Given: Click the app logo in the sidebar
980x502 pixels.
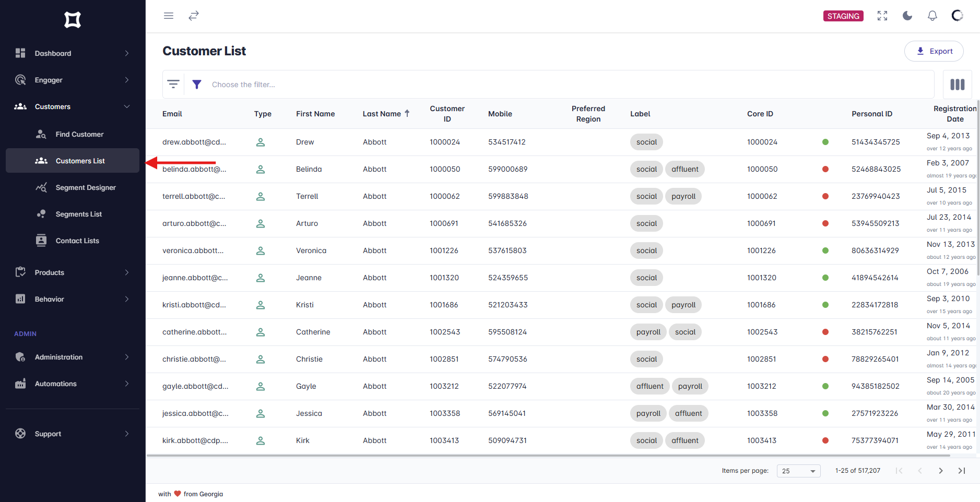Looking at the screenshot, I should tap(73, 20).
